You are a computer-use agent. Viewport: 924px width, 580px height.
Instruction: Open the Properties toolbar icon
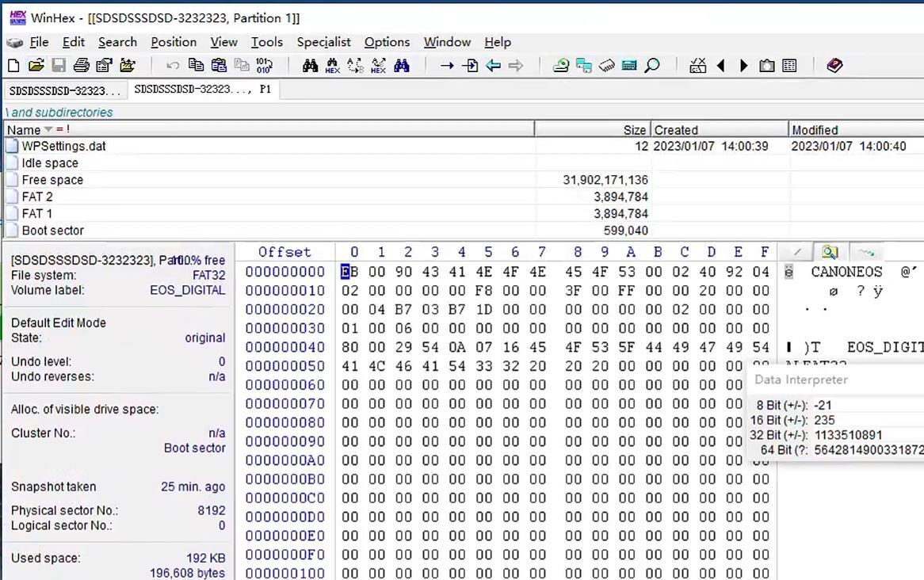[x=105, y=66]
